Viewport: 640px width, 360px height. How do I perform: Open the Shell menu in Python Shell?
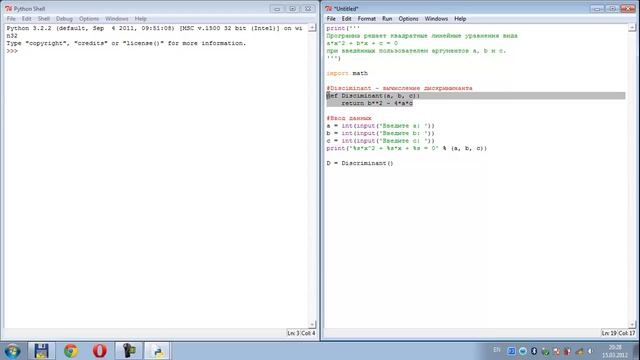click(x=44, y=19)
